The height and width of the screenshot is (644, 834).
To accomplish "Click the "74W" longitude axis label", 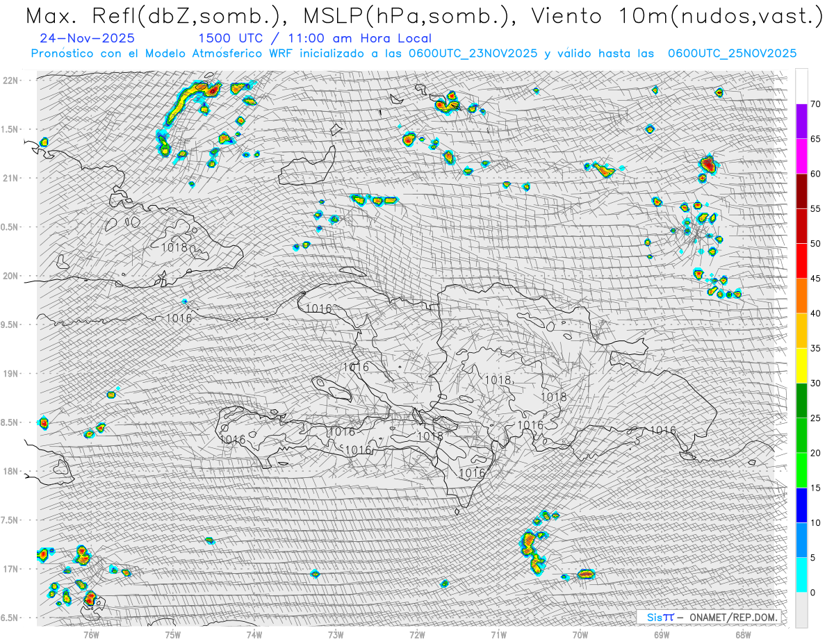I will [254, 634].
